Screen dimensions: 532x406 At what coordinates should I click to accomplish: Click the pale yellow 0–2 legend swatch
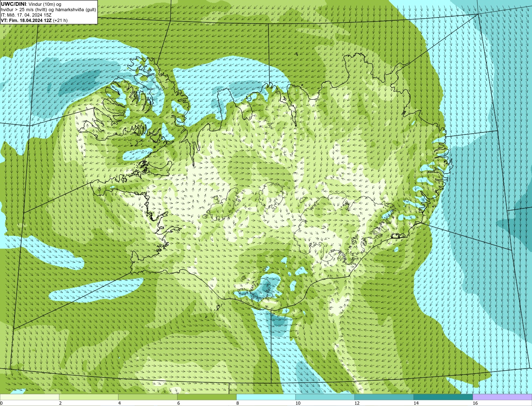tap(30, 397)
